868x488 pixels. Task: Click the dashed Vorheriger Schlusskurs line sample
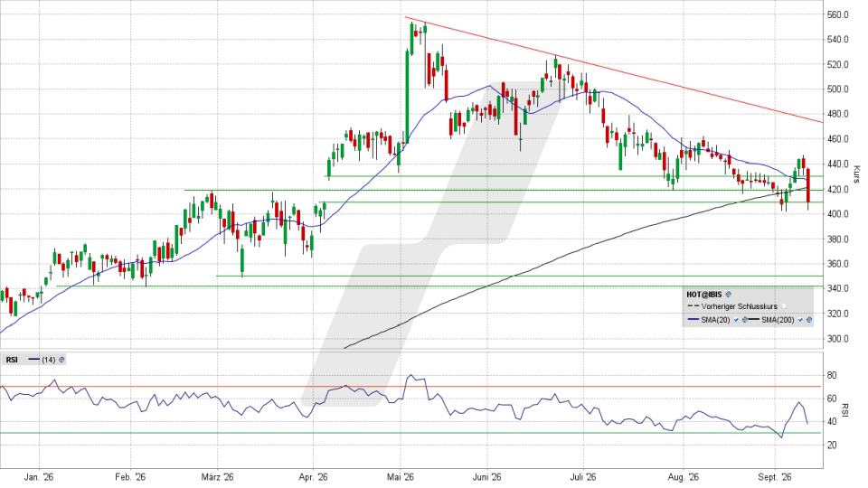tap(693, 306)
